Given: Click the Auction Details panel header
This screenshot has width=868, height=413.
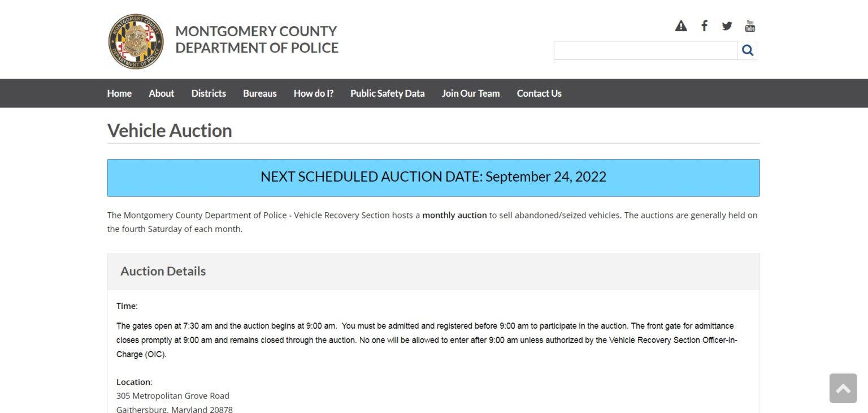Looking at the screenshot, I should coord(163,271).
